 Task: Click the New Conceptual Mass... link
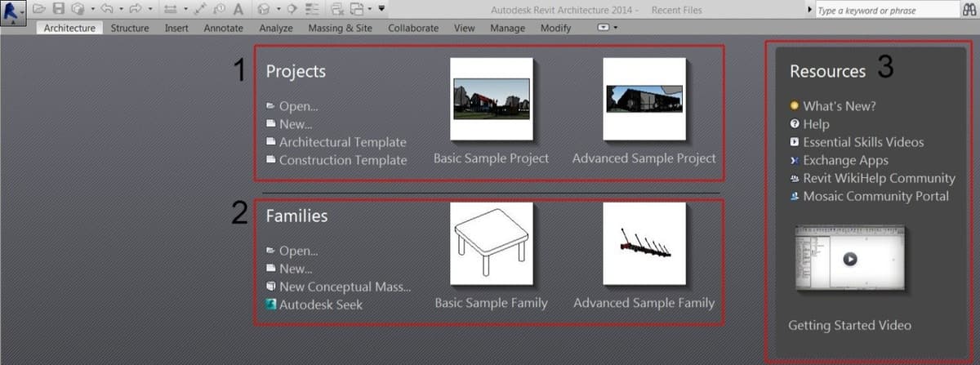[x=345, y=287]
